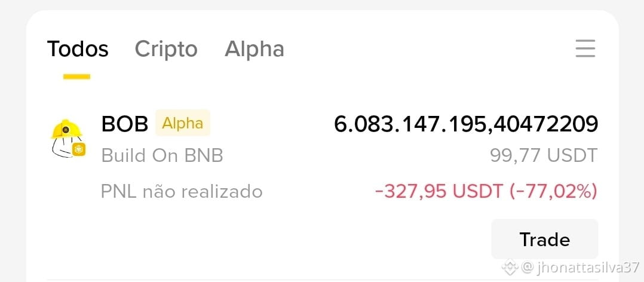The height and width of the screenshot is (282, 644).
Task: Tap the BOB hard-hat coin icon
Action: coord(68,138)
